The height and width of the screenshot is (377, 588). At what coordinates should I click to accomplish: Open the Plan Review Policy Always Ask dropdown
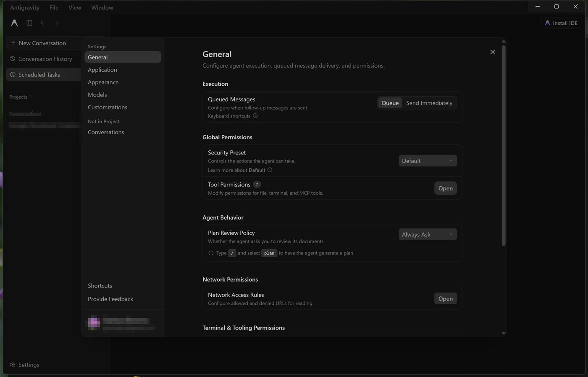[x=428, y=234]
